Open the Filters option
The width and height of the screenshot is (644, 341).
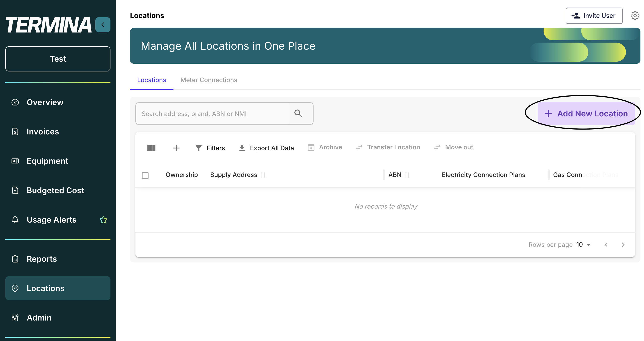point(210,148)
